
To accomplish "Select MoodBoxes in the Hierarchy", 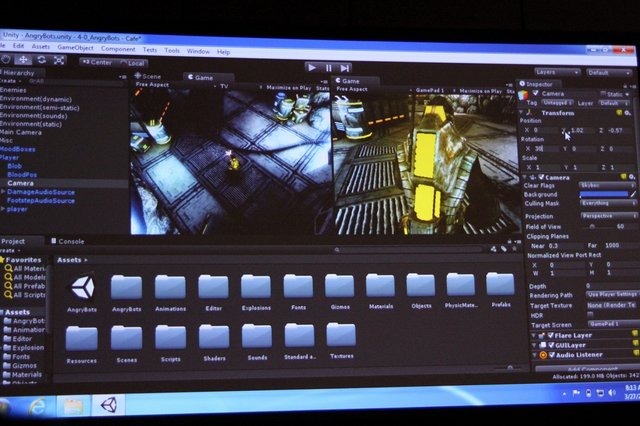I will pos(18,149).
